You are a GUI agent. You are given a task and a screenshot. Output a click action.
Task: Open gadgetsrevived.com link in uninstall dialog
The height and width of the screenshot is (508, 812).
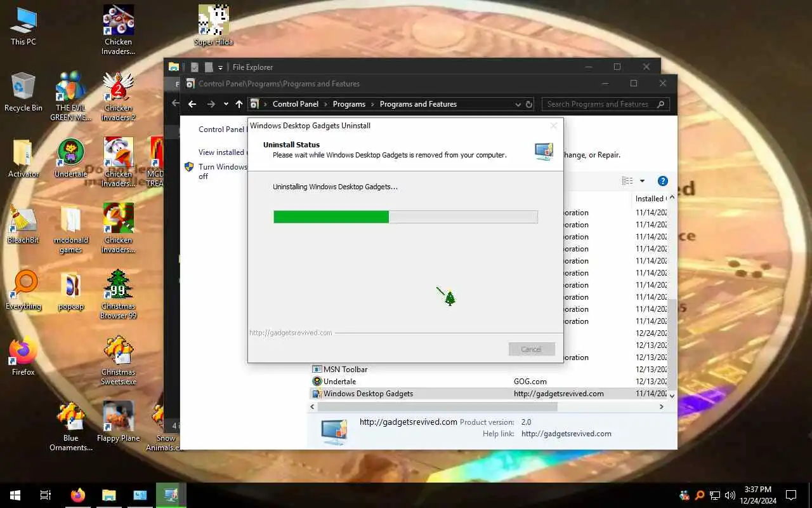[291, 333]
